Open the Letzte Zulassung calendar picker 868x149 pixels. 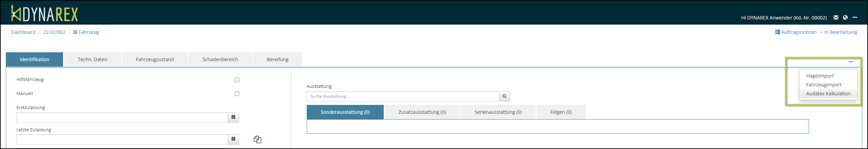233,139
